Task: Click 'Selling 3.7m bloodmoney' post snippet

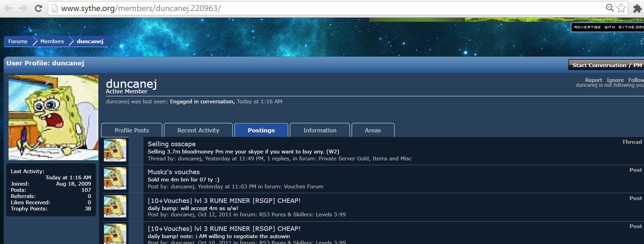Action: click(243, 151)
